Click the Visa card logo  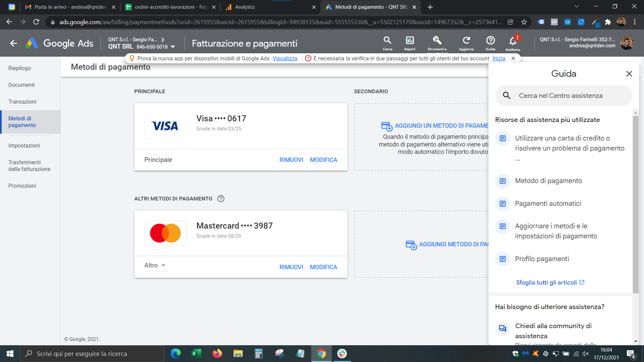tap(164, 126)
